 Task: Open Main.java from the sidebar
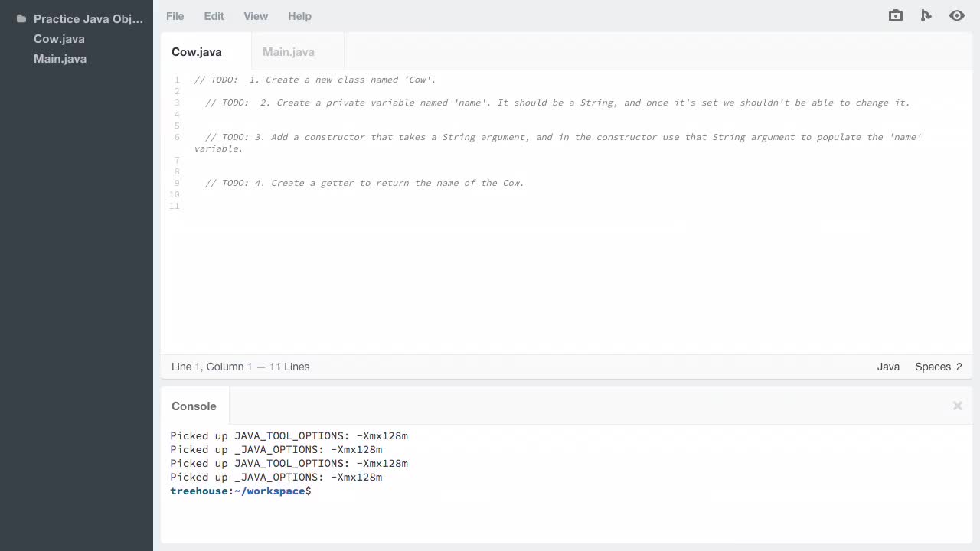(60, 58)
